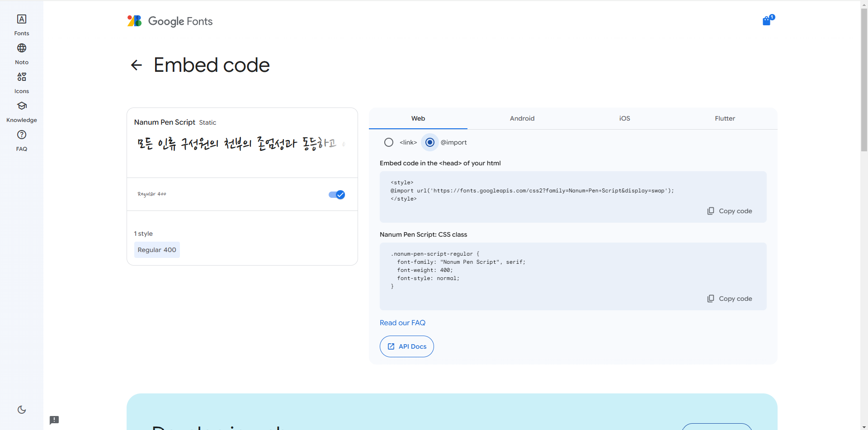Go back with the arrow icon
868x430 pixels.
tap(136, 65)
